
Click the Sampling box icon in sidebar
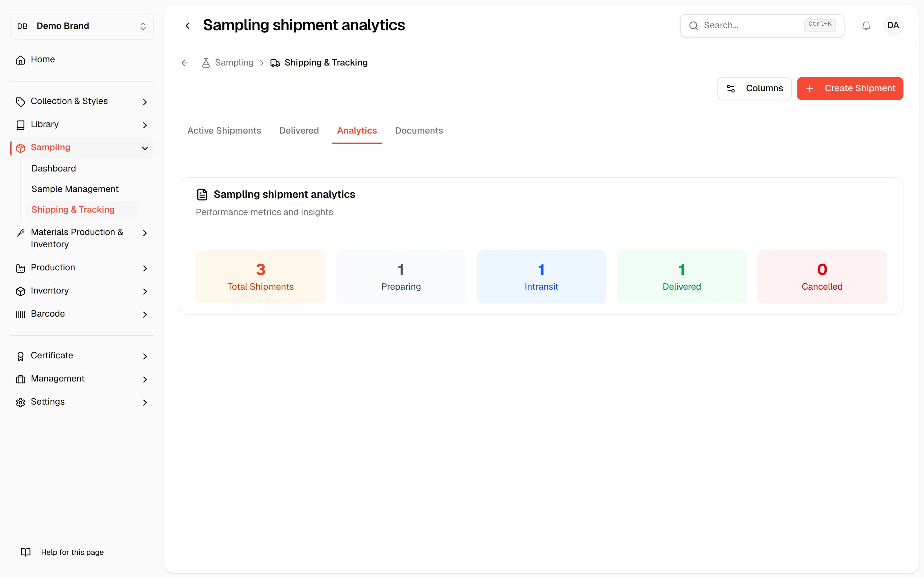click(x=21, y=148)
